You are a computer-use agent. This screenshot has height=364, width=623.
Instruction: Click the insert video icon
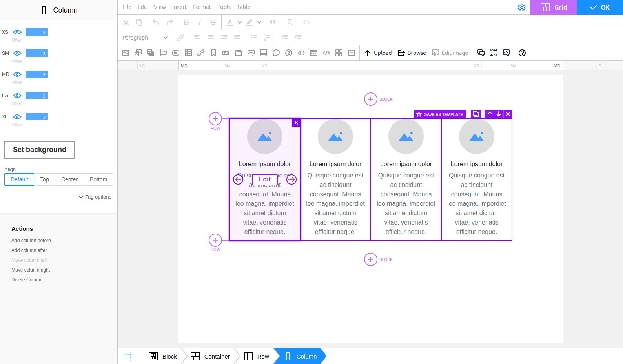[176, 53]
